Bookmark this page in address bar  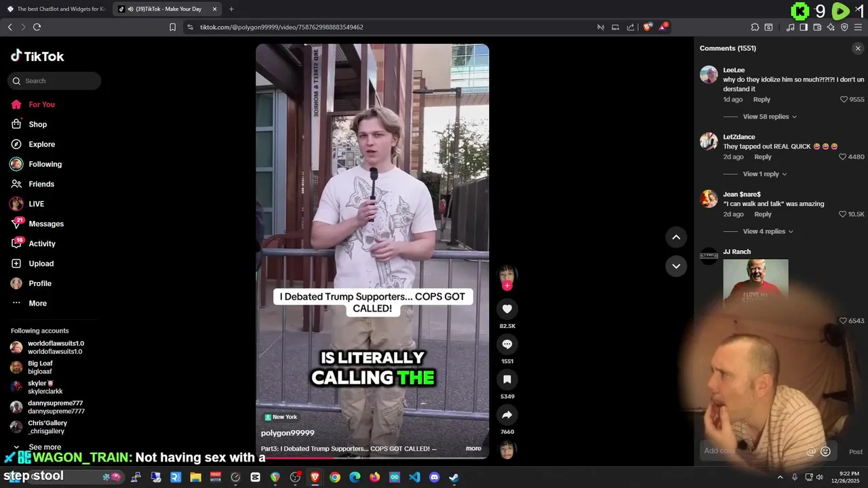[172, 27]
